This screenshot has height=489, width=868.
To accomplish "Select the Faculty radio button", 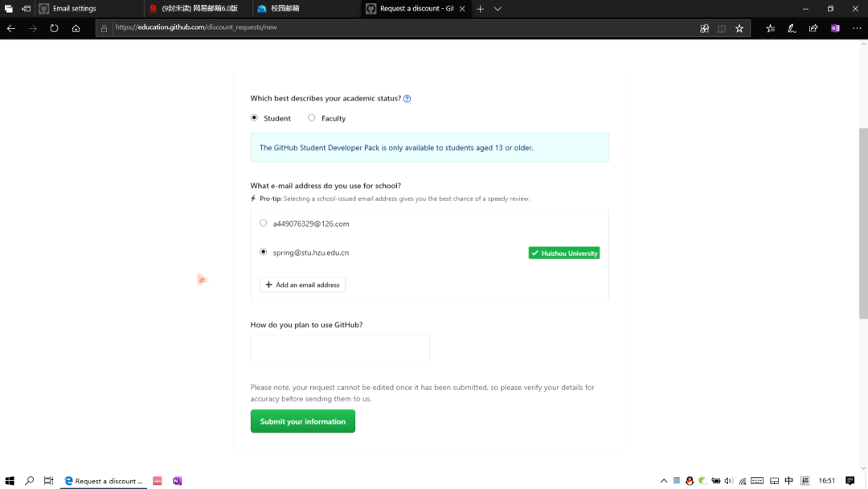I will 312,117.
